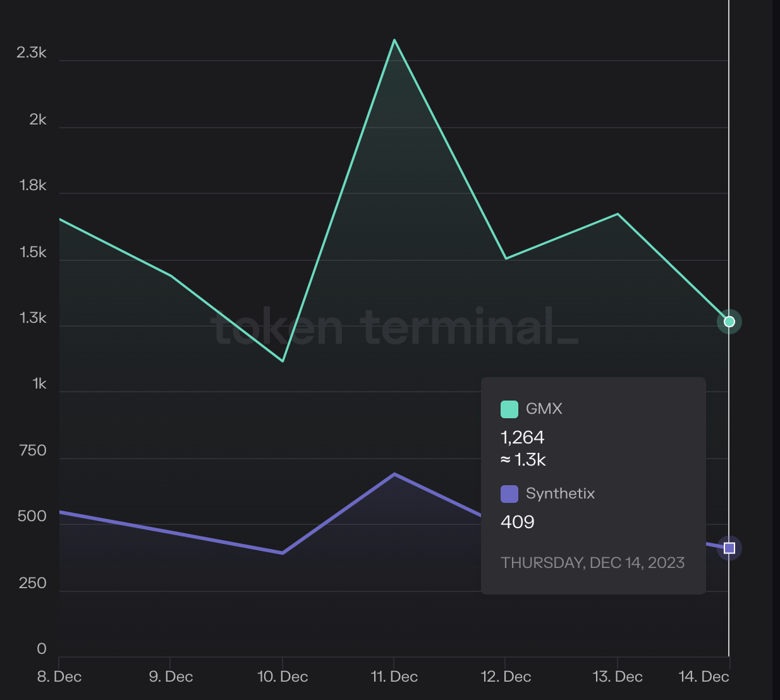
Task: Click the 9. Dec x-axis label
Action: point(171,677)
